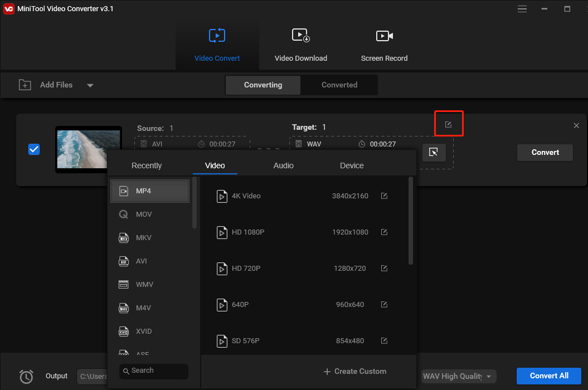The width and height of the screenshot is (588, 390).
Task: Click the SD 576P file icon
Action: [x=222, y=341]
